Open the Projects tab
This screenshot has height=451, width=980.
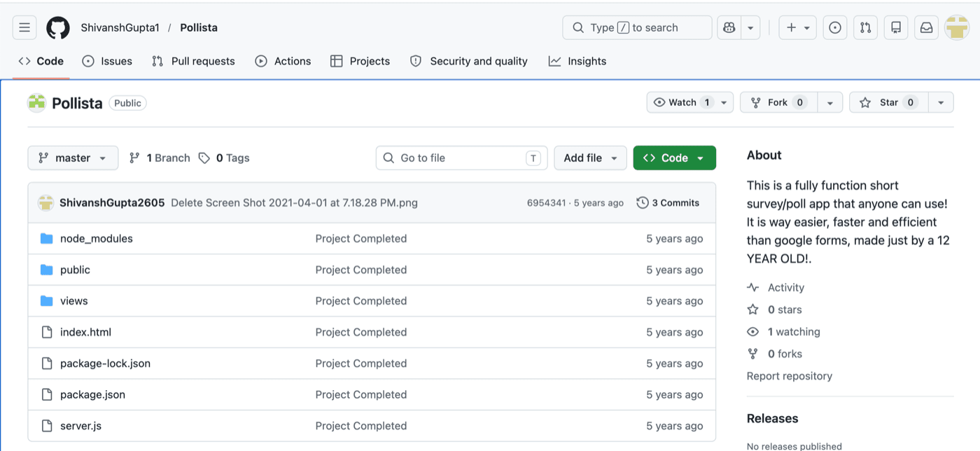(x=360, y=61)
